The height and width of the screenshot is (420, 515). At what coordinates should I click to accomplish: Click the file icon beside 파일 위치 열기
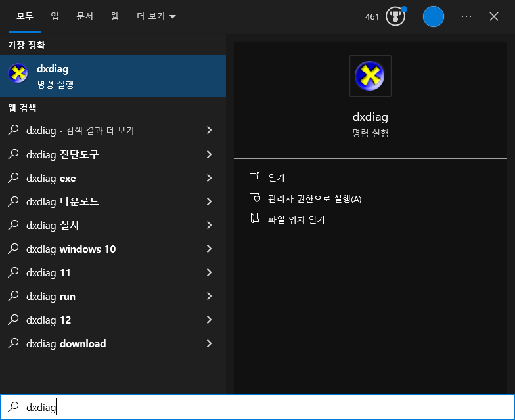(x=255, y=218)
